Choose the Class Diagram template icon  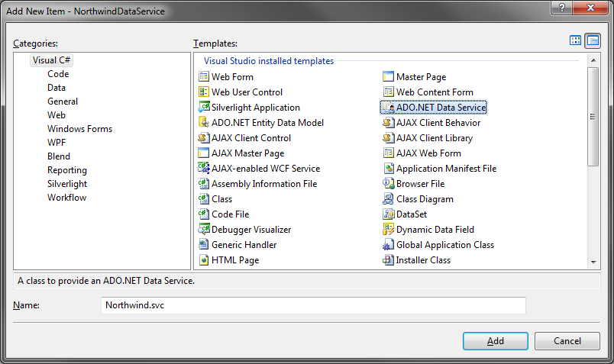[x=389, y=199]
